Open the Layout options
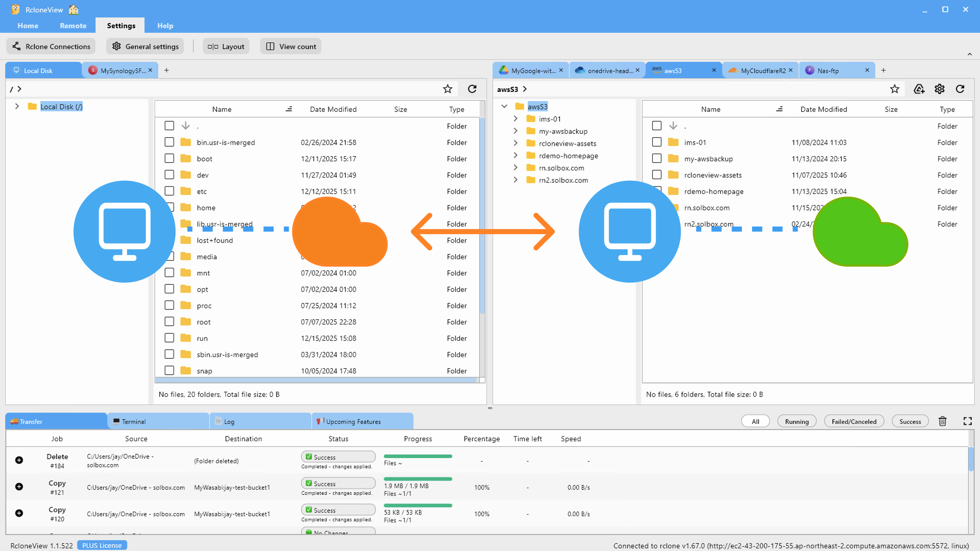This screenshot has height=551, width=980. point(226,46)
